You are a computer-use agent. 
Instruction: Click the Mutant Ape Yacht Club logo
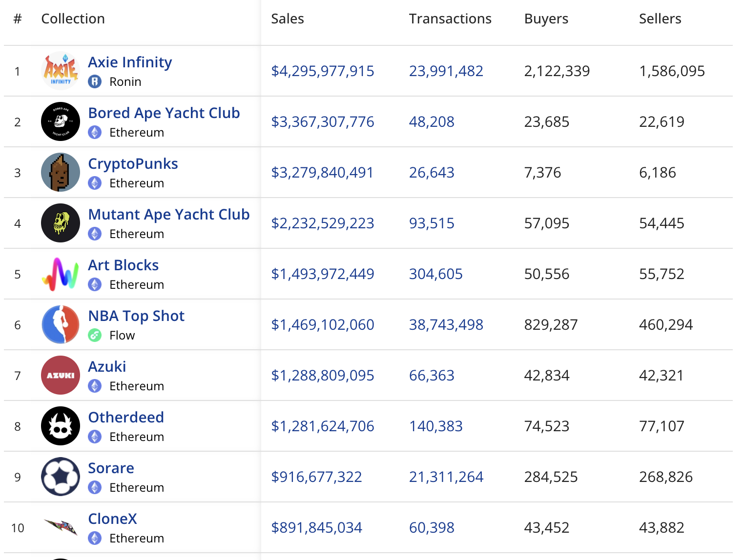coord(61,223)
